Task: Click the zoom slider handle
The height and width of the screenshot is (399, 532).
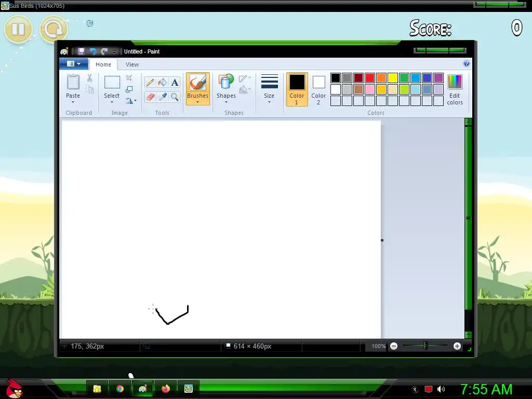Action: coord(425,345)
